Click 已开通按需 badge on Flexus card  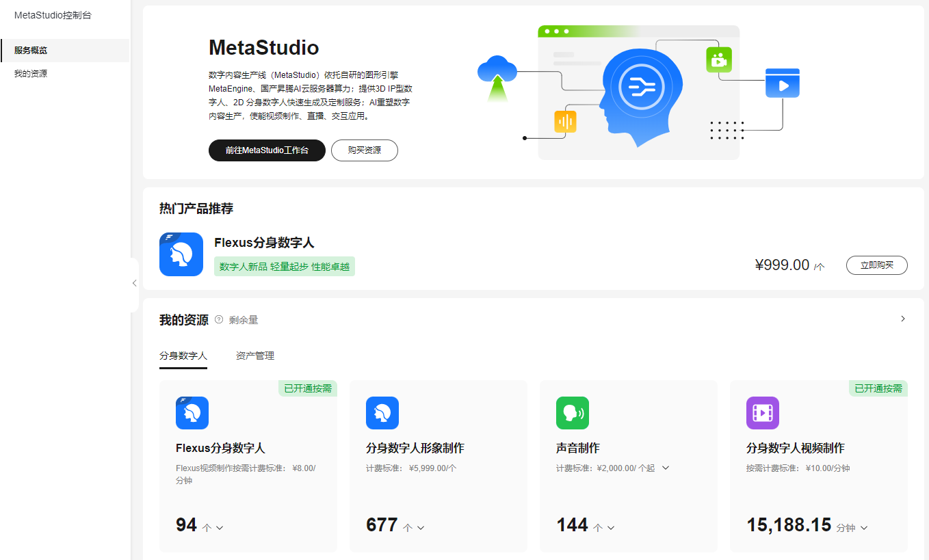coord(308,388)
